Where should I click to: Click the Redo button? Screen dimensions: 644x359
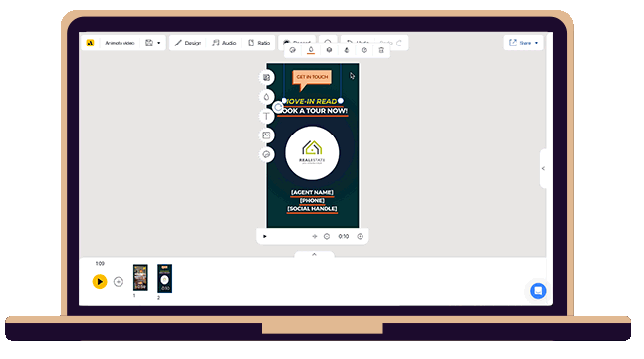(x=391, y=42)
